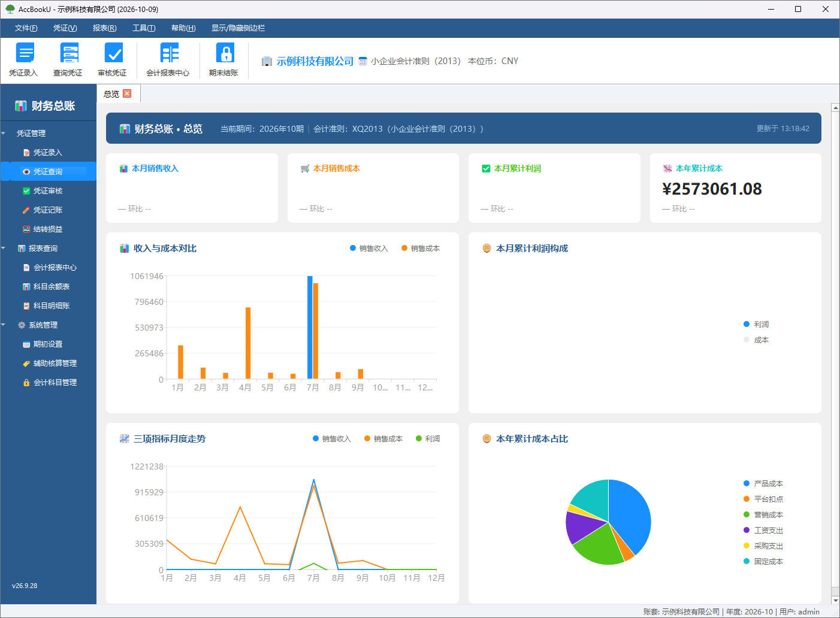
Task: Collapse the 报表查询 group arrow
Action: pos(4,249)
